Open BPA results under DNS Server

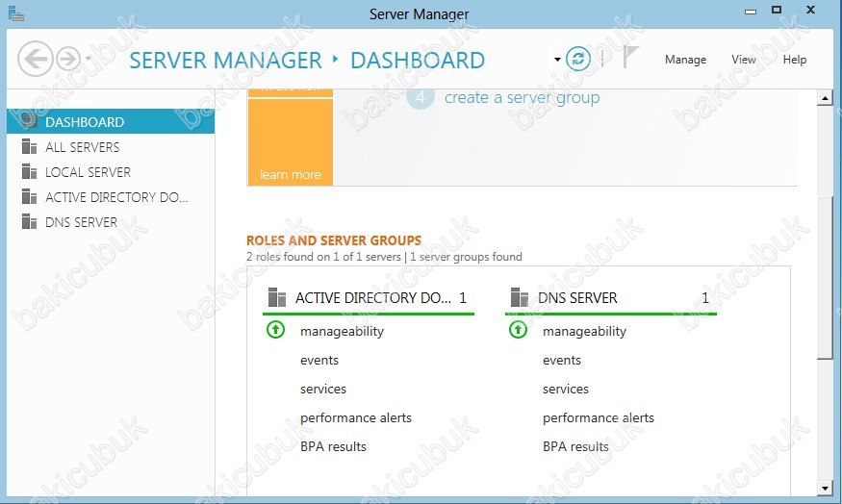click(x=575, y=446)
